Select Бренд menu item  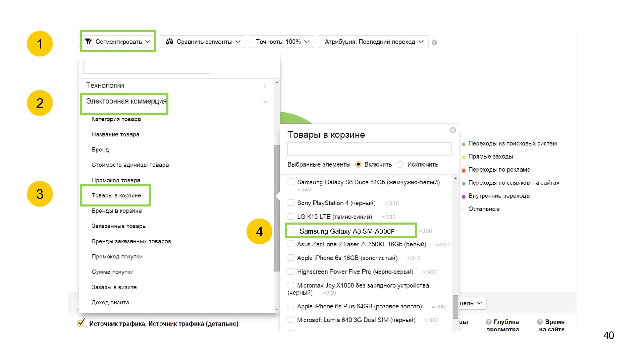coord(100,150)
